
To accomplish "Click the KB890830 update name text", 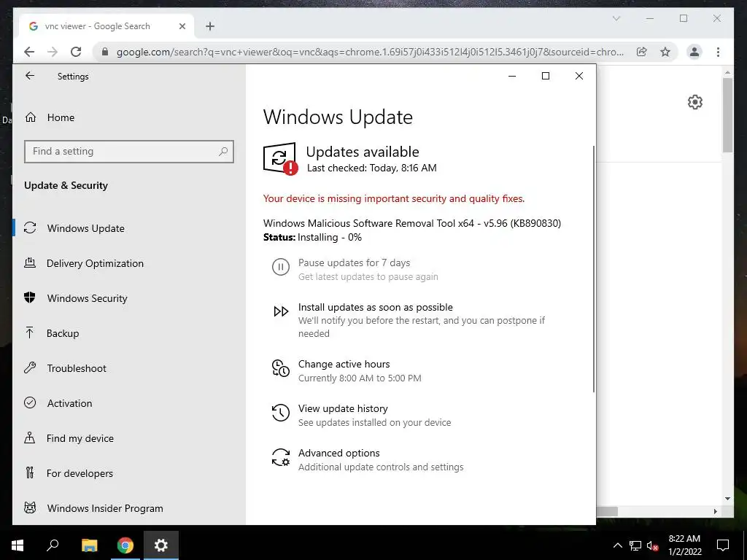I will (x=412, y=223).
